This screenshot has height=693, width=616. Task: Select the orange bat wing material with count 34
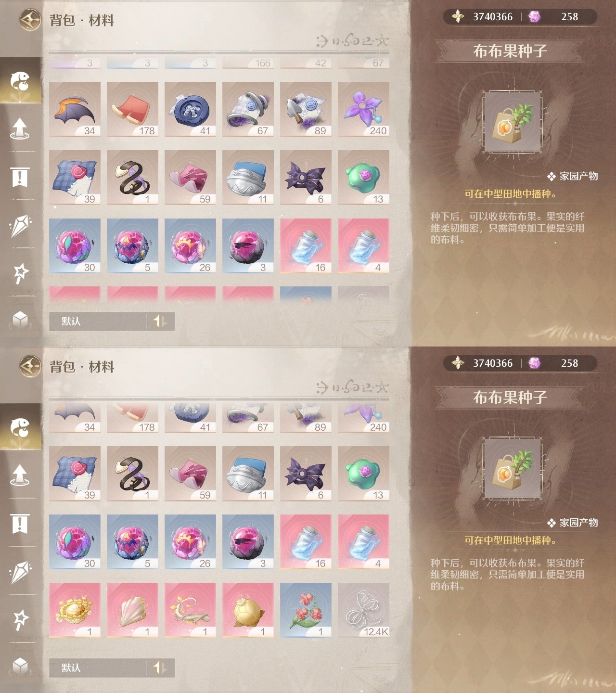tap(75, 109)
